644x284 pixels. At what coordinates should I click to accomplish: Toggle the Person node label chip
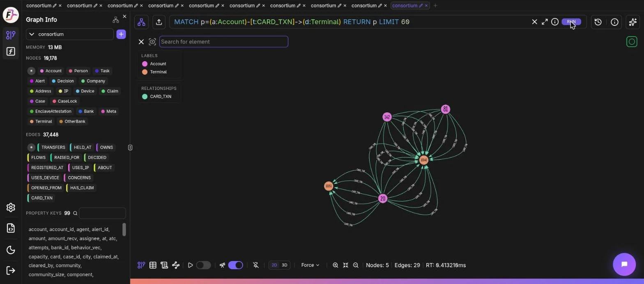point(78,71)
